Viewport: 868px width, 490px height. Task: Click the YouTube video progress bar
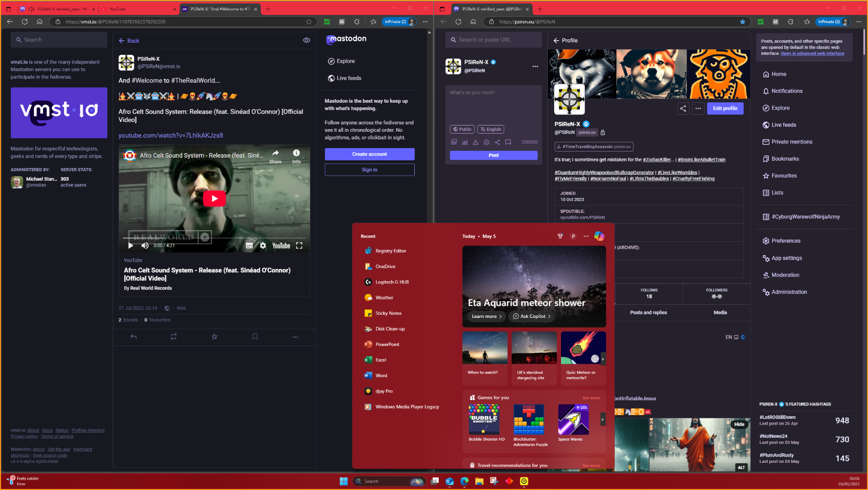[x=214, y=238]
